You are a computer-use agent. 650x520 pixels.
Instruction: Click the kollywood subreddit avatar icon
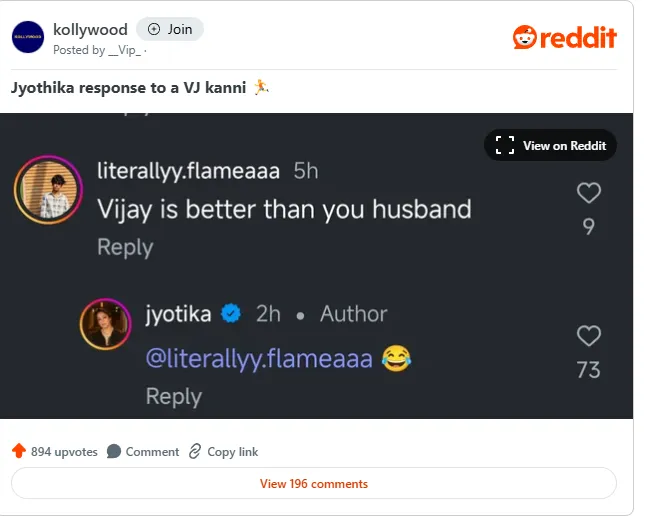coord(28,37)
